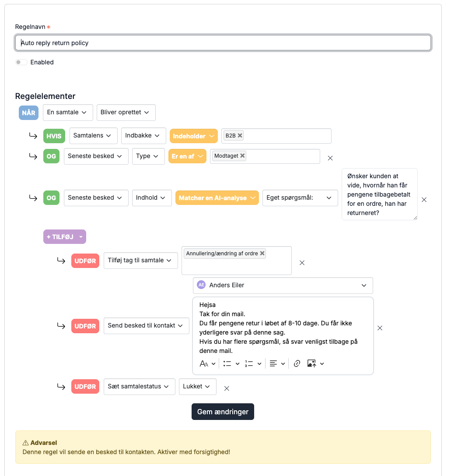Viewport: 451px width, 476px height.
Task: Open the Matcher en AI-analyse operator dropdown
Action: click(x=217, y=198)
